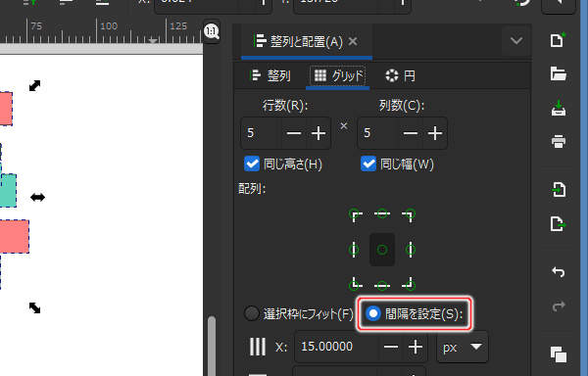The image size is (588, 376).
Task: Select top-center alignment anchor
Action: [x=382, y=213]
